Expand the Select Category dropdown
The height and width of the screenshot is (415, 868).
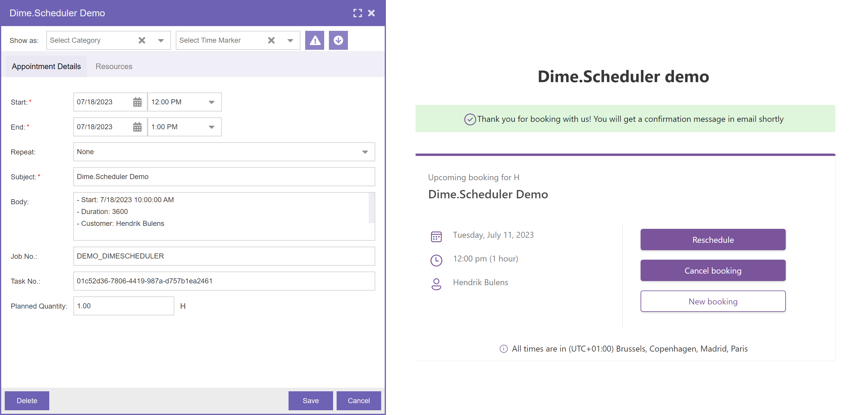pyautogui.click(x=161, y=40)
